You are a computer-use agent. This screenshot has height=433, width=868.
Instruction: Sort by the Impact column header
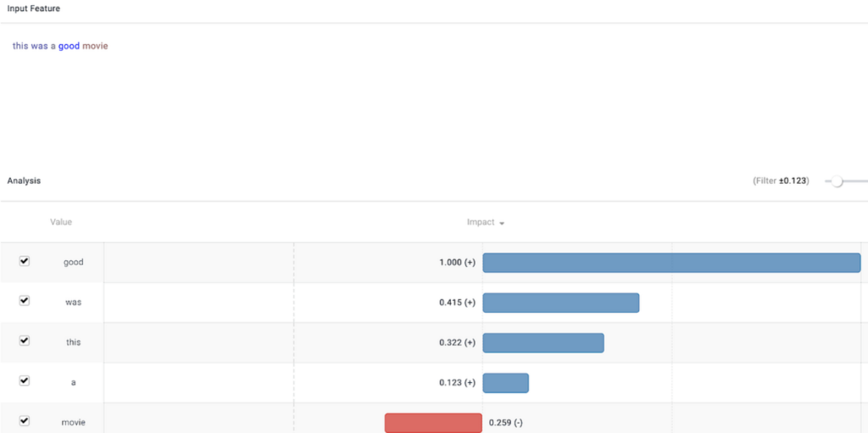click(481, 222)
